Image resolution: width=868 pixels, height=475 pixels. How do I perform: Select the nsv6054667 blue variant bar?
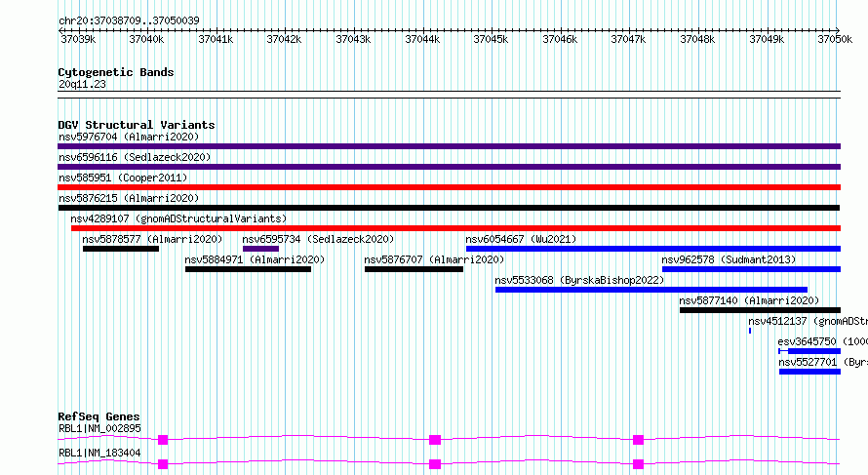(x=653, y=249)
